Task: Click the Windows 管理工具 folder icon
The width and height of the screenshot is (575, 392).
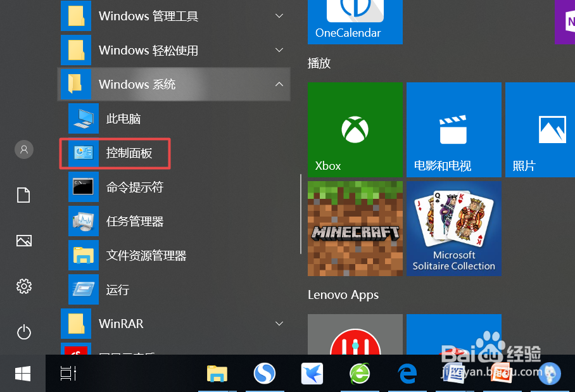Action: point(76,16)
